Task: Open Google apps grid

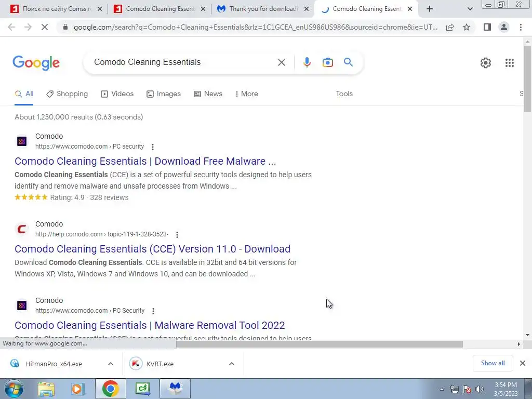Action: (x=509, y=63)
